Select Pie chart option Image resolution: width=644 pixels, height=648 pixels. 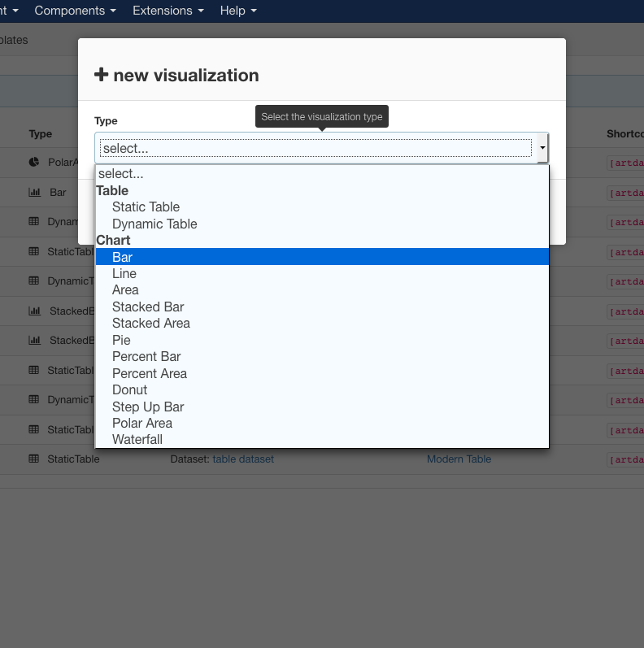322,340
